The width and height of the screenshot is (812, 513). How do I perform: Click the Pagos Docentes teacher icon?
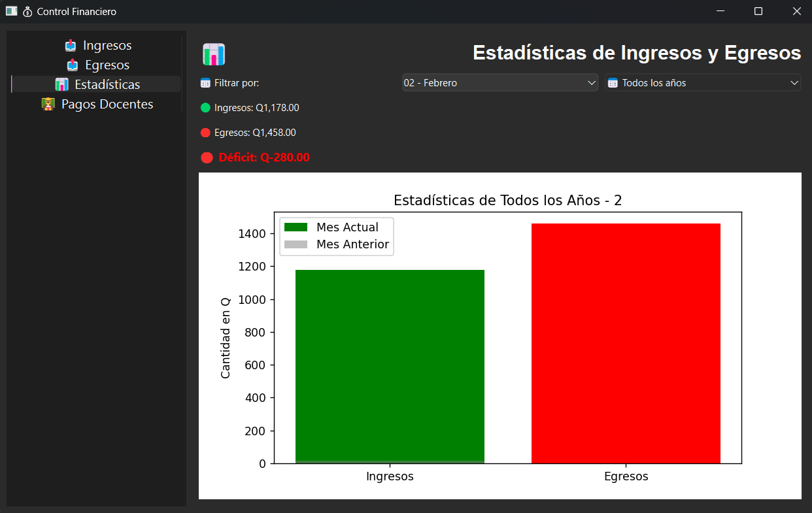(x=47, y=103)
